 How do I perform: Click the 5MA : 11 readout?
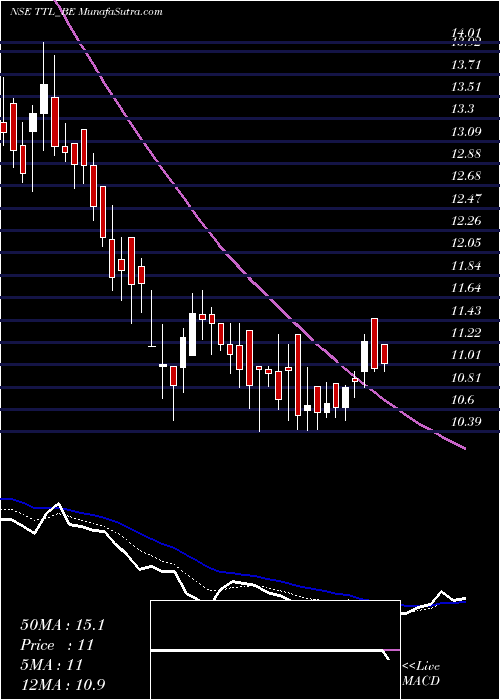52,665
